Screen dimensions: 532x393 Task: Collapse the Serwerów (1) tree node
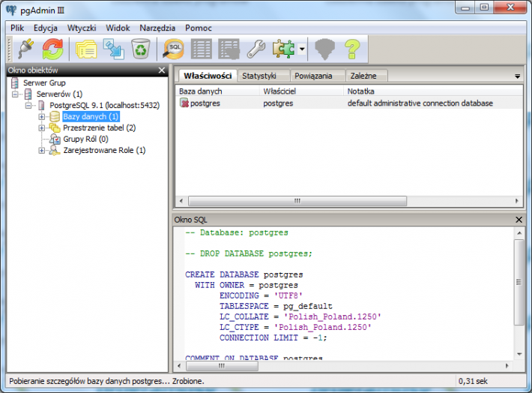[x=15, y=94]
